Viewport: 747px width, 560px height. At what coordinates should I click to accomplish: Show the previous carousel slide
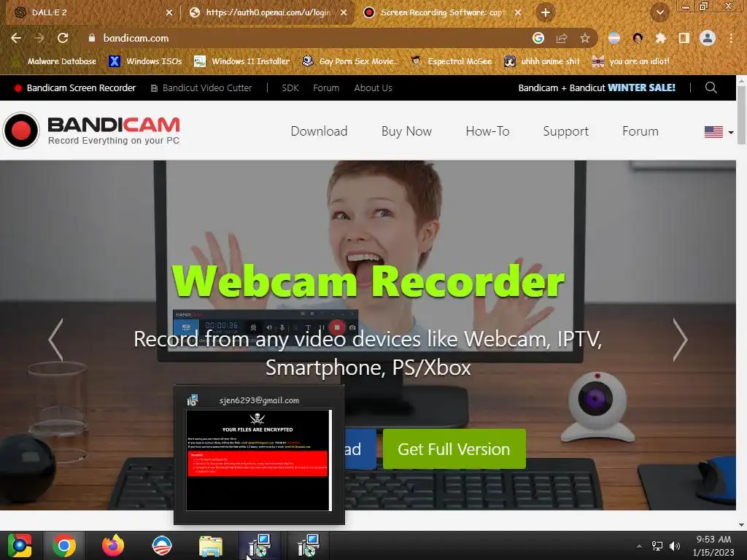[x=55, y=340]
